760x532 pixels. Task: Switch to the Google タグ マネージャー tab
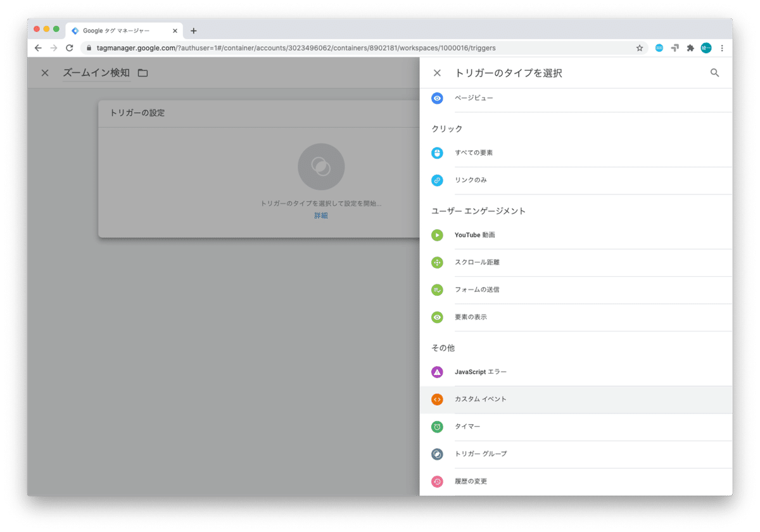pos(124,30)
